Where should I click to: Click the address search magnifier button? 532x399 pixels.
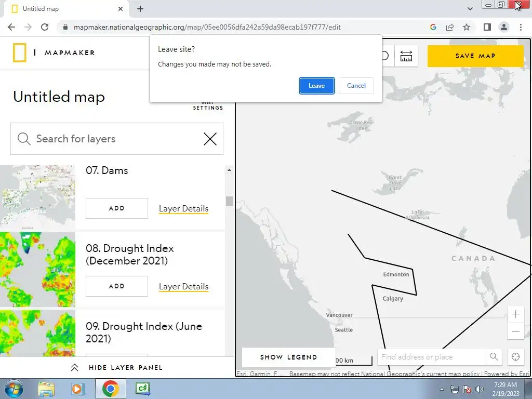[x=494, y=357]
